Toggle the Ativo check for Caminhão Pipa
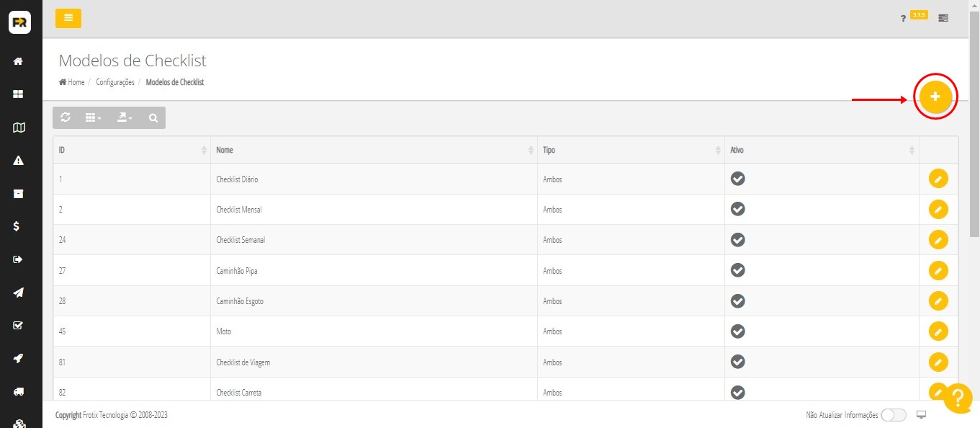The image size is (980, 428). [737, 270]
